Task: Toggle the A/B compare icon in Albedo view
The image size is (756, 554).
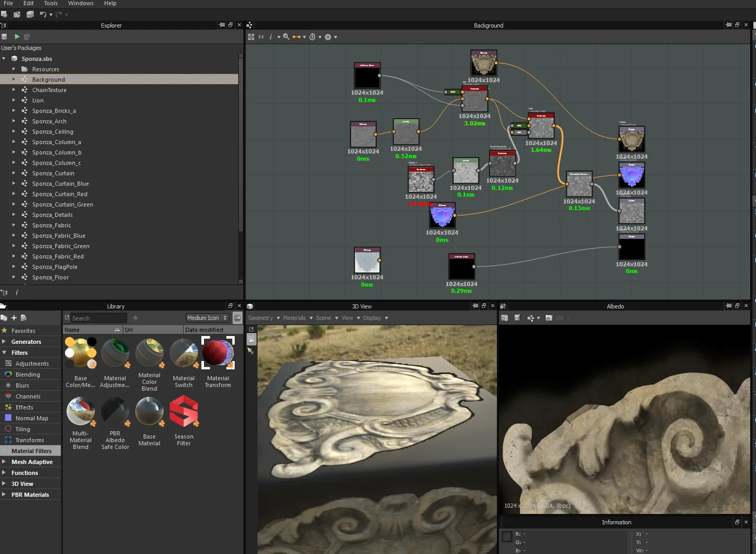Action: click(504, 318)
